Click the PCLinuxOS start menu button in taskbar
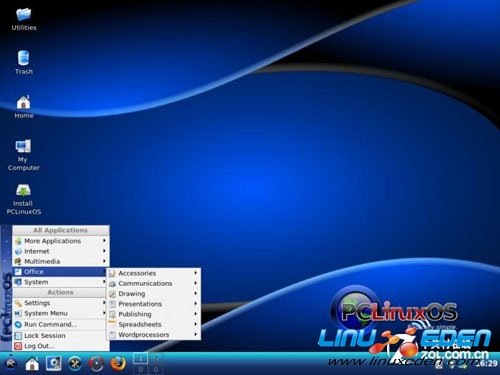Screen dimensions: 500x375 [x=10, y=363]
